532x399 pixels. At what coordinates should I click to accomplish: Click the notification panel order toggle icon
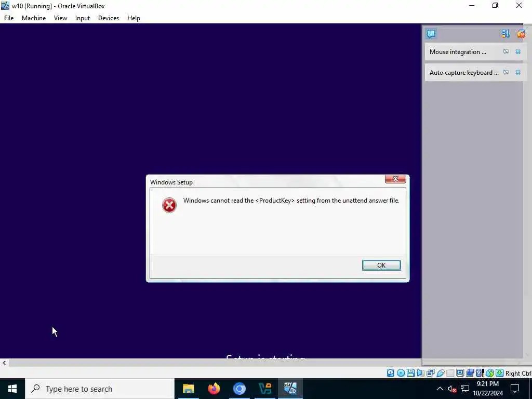click(506, 34)
